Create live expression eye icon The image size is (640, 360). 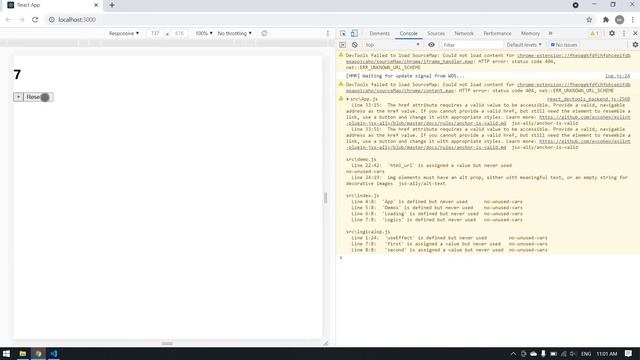(x=431, y=45)
